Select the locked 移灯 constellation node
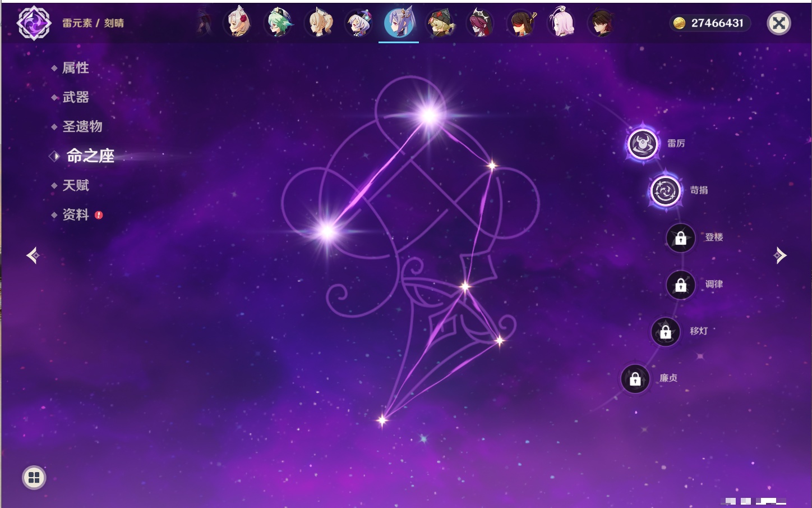The image size is (812, 508). point(666,332)
